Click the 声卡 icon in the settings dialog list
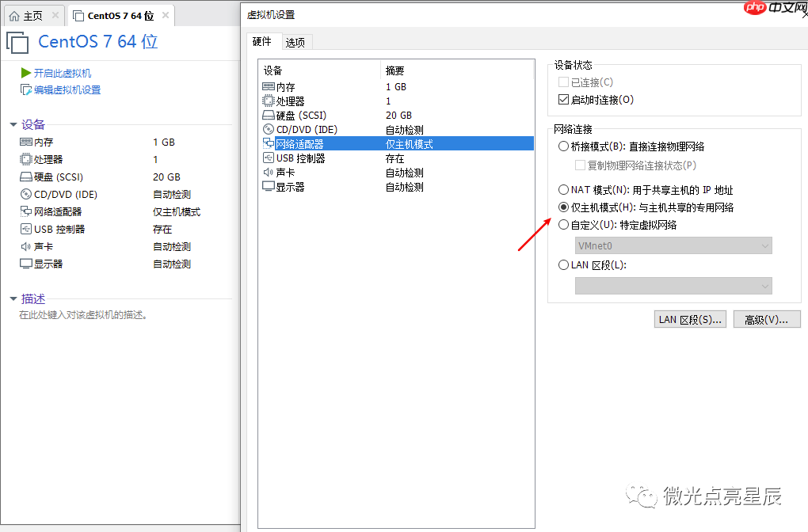This screenshot has width=808, height=532. 269,172
